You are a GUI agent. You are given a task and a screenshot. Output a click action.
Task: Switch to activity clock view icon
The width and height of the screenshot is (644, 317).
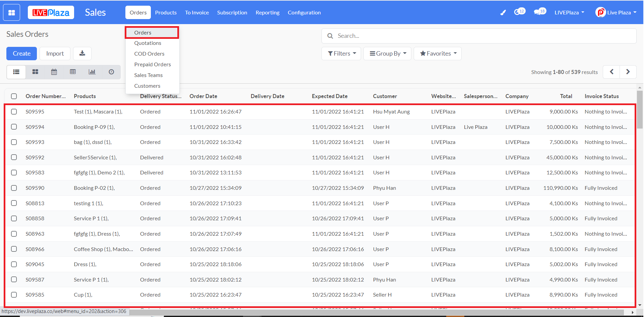click(x=111, y=72)
